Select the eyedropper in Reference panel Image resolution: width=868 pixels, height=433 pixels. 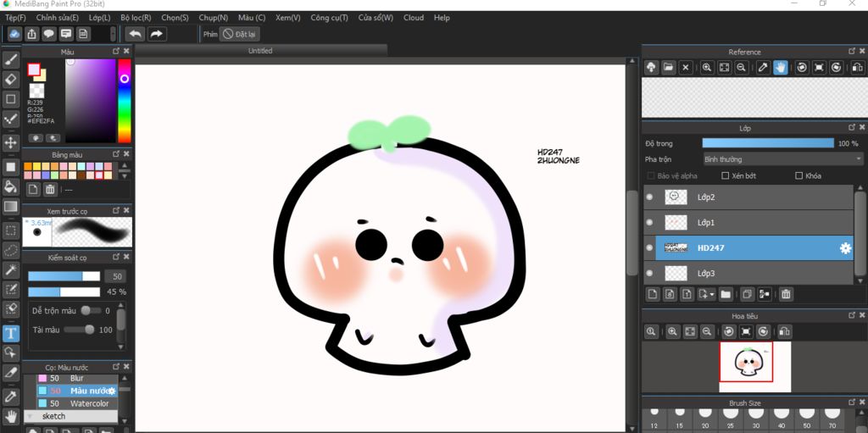tap(763, 68)
